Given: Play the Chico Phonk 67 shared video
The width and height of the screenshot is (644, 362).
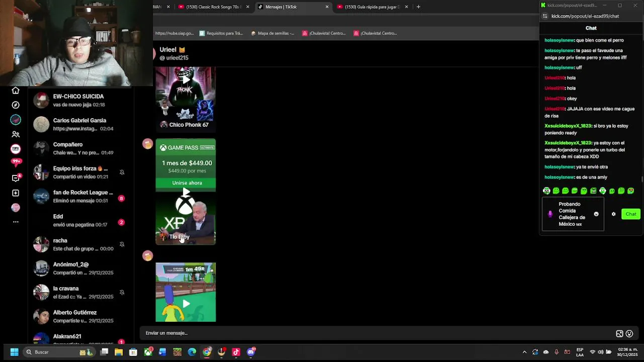Looking at the screenshot, I should point(186,79).
